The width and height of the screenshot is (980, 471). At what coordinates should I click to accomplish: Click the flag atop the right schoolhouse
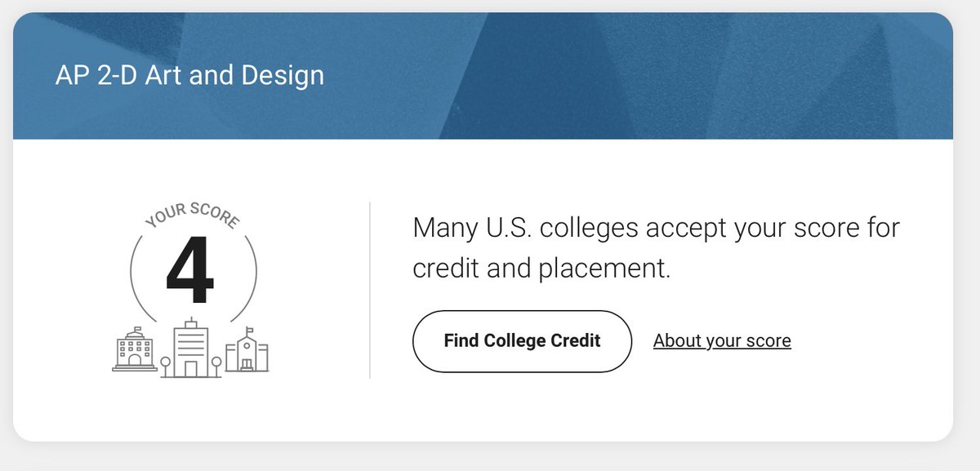250,331
